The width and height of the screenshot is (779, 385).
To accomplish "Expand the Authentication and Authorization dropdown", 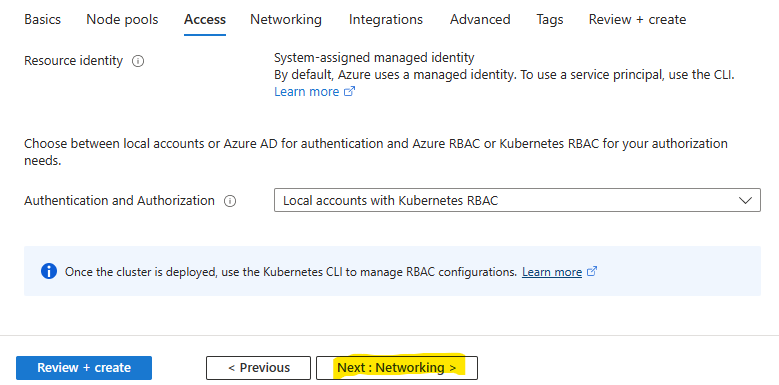I will 517,200.
